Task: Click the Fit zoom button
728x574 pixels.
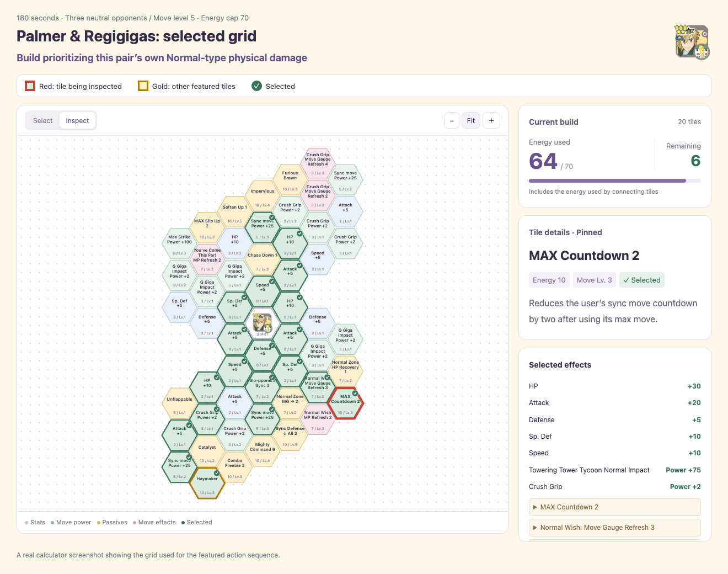Action: (471, 120)
